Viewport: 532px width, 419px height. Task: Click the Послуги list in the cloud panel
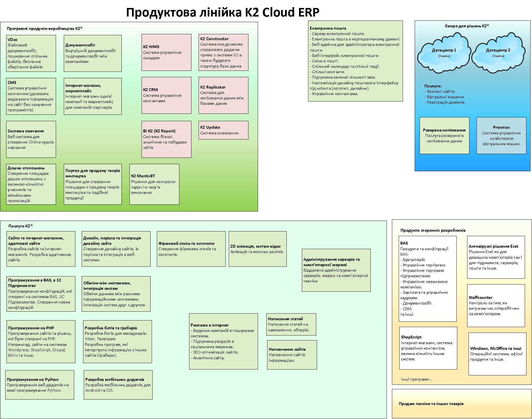(445, 94)
